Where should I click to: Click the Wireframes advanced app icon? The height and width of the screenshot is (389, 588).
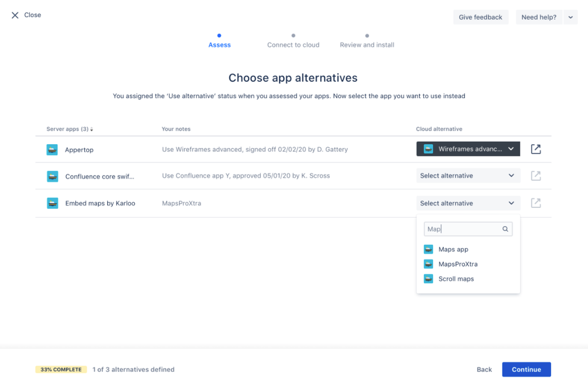428,149
